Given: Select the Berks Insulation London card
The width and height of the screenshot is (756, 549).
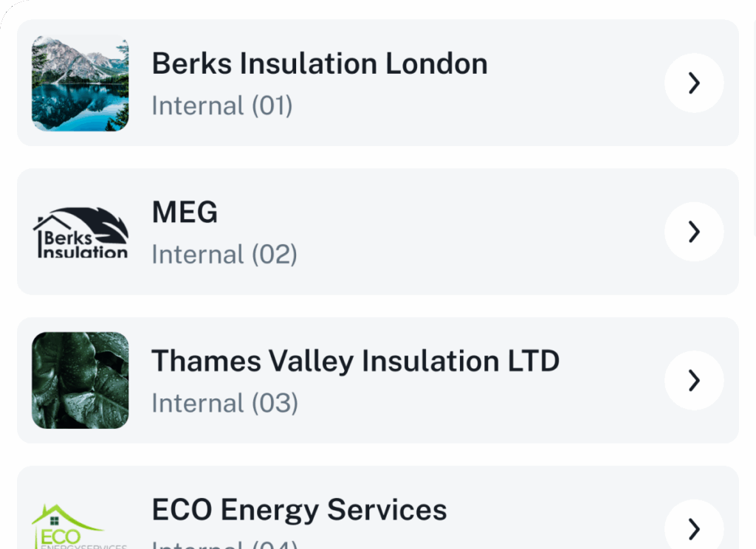Looking at the screenshot, I should [378, 83].
